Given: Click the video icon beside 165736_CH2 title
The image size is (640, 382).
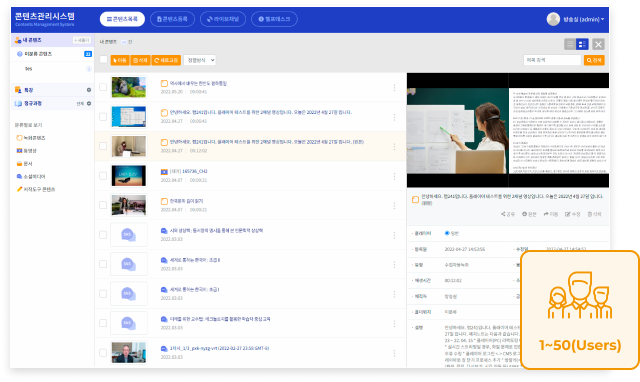Looking at the screenshot, I should click(164, 172).
